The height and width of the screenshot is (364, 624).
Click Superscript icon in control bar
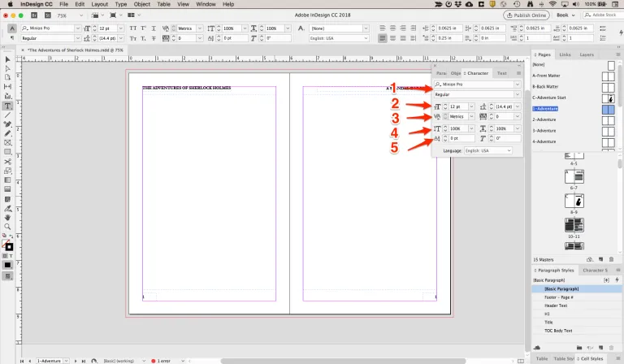(143, 28)
